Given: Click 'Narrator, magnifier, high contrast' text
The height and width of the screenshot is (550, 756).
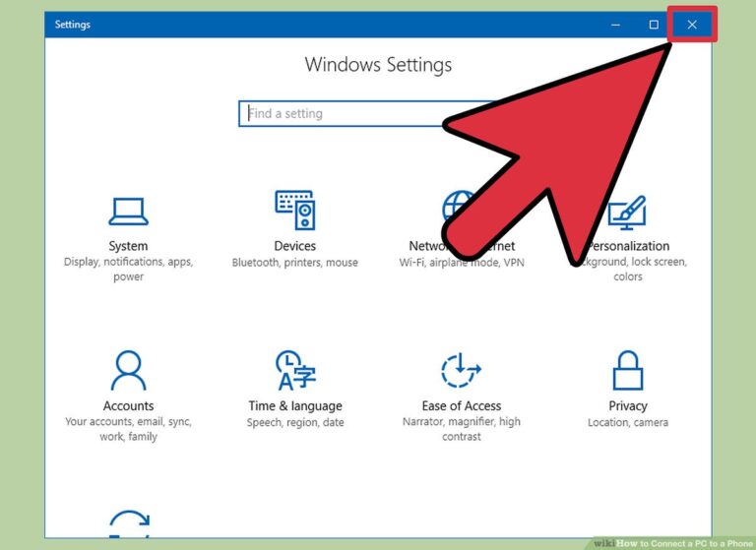Looking at the screenshot, I should 462,429.
